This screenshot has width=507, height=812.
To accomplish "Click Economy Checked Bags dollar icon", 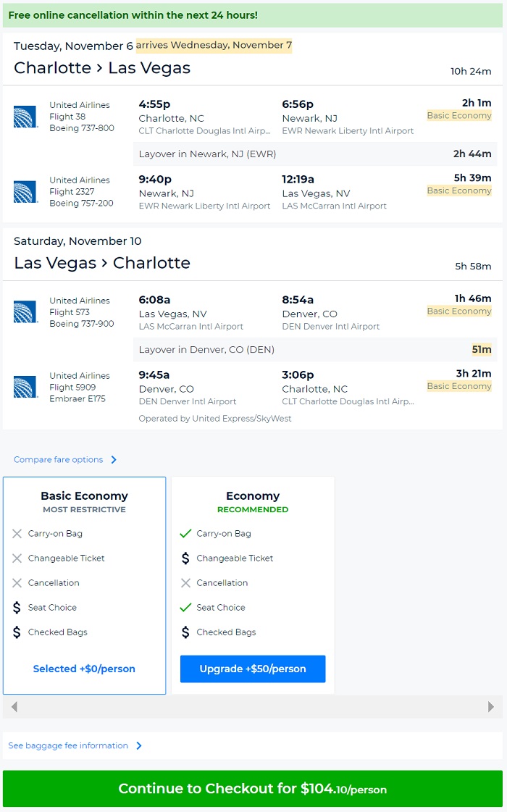I will [x=185, y=632].
